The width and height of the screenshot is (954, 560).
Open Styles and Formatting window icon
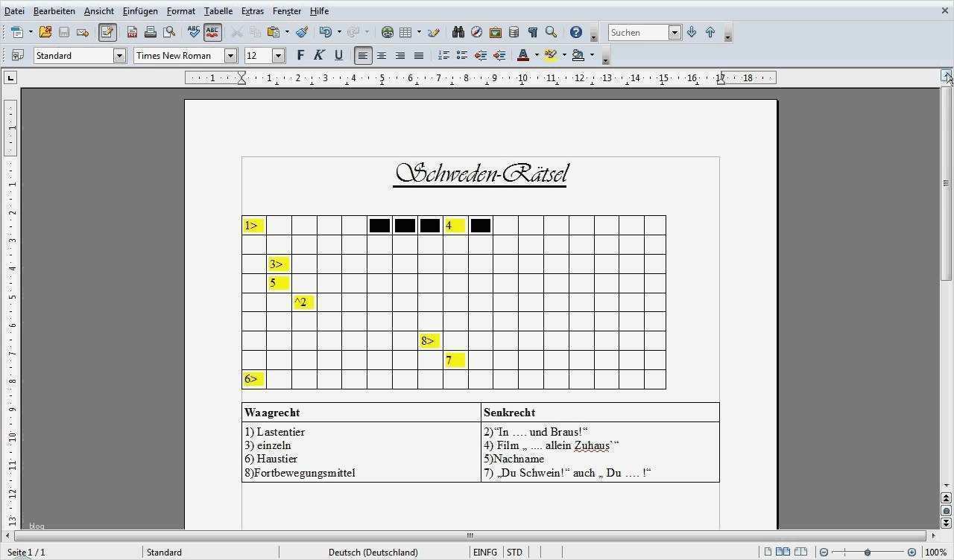(x=18, y=55)
